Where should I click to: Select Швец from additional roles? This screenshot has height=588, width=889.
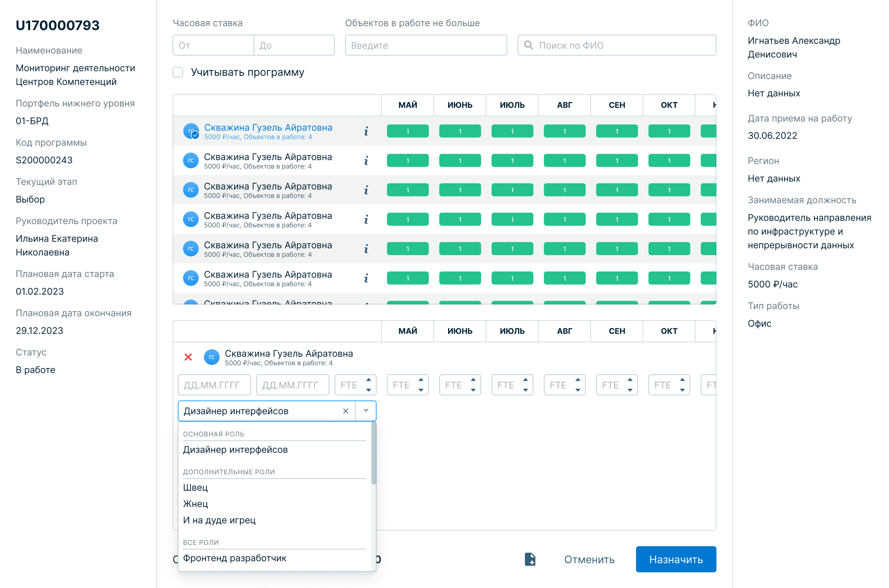point(195,487)
